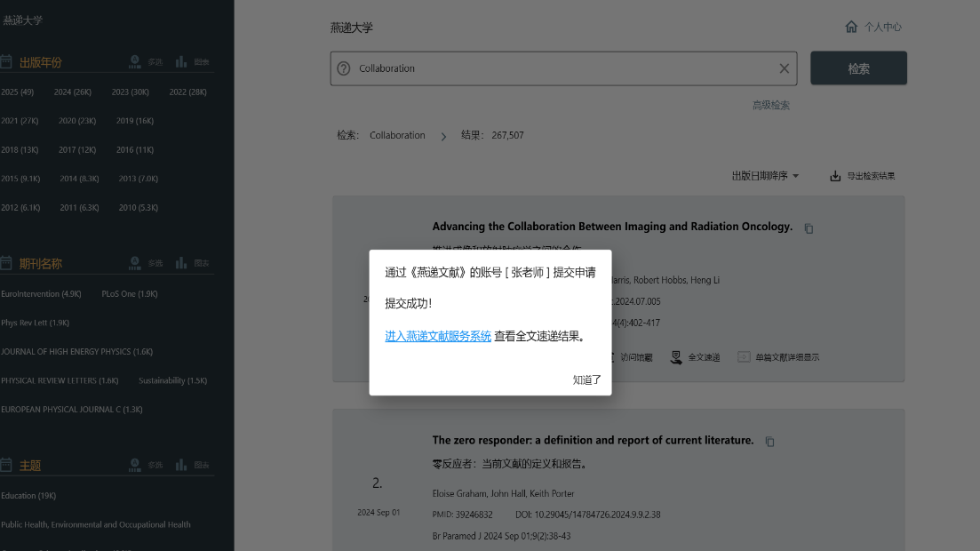This screenshot has width=980, height=551.
Task: Open the 出版日期降序 sort dropdown
Action: point(764,176)
